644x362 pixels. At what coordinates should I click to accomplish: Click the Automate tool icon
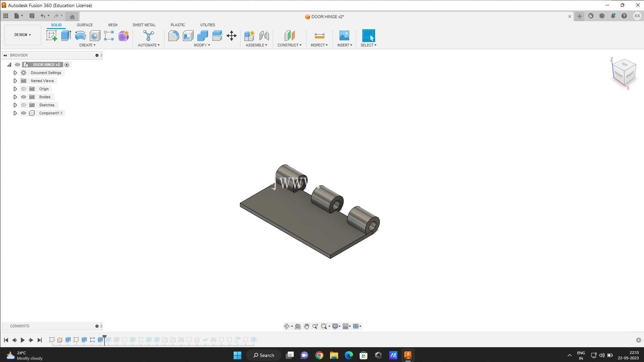149,36
